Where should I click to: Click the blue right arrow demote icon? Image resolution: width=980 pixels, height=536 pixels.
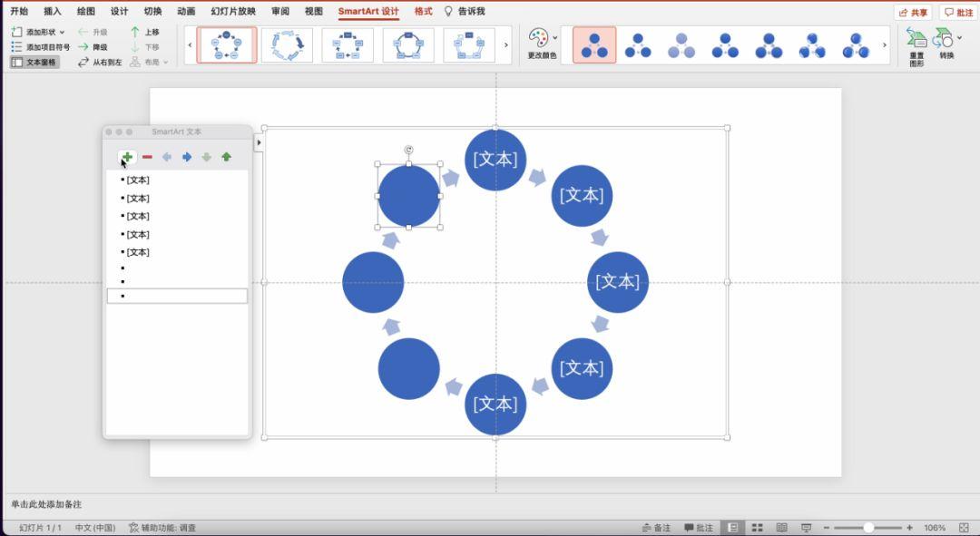pyautogui.click(x=186, y=157)
